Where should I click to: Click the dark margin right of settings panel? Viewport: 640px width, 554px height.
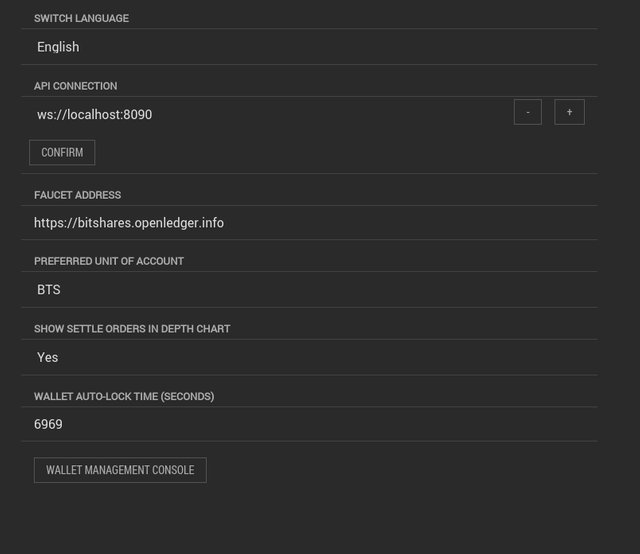(620, 277)
